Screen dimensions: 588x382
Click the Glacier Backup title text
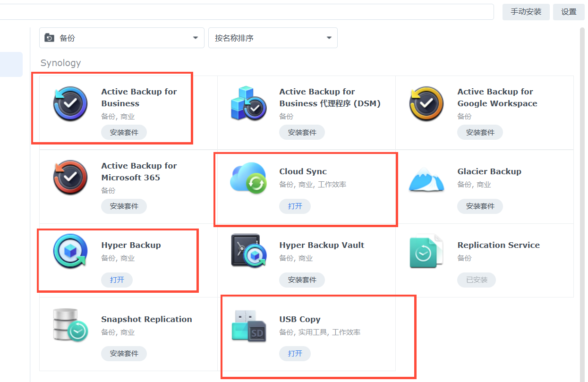(x=489, y=171)
